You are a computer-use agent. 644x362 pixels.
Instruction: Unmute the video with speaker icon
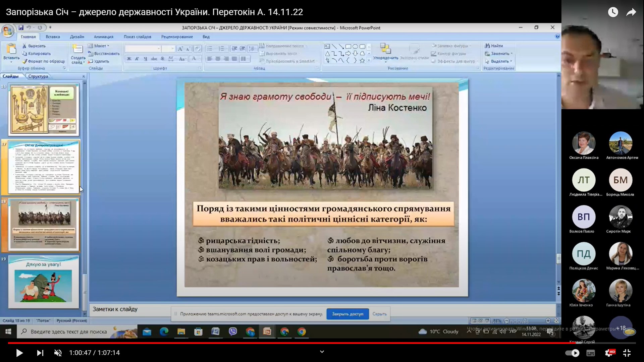pyautogui.click(x=58, y=353)
